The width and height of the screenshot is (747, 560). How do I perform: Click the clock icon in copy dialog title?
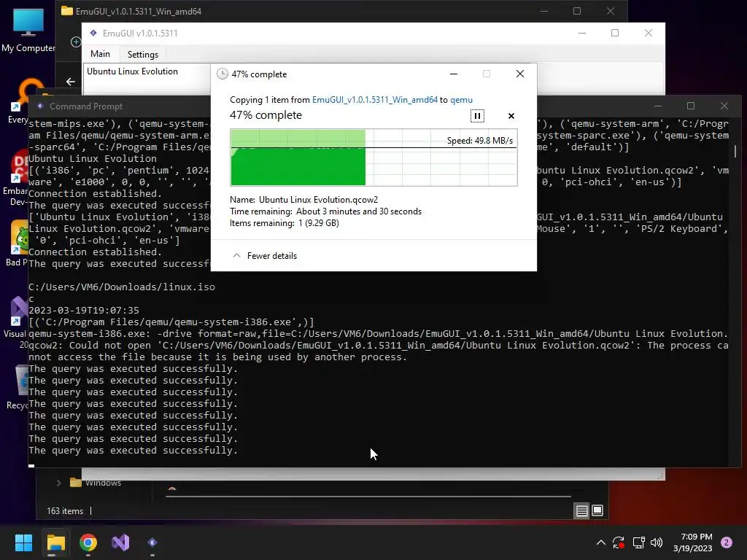pyautogui.click(x=222, y=74)
